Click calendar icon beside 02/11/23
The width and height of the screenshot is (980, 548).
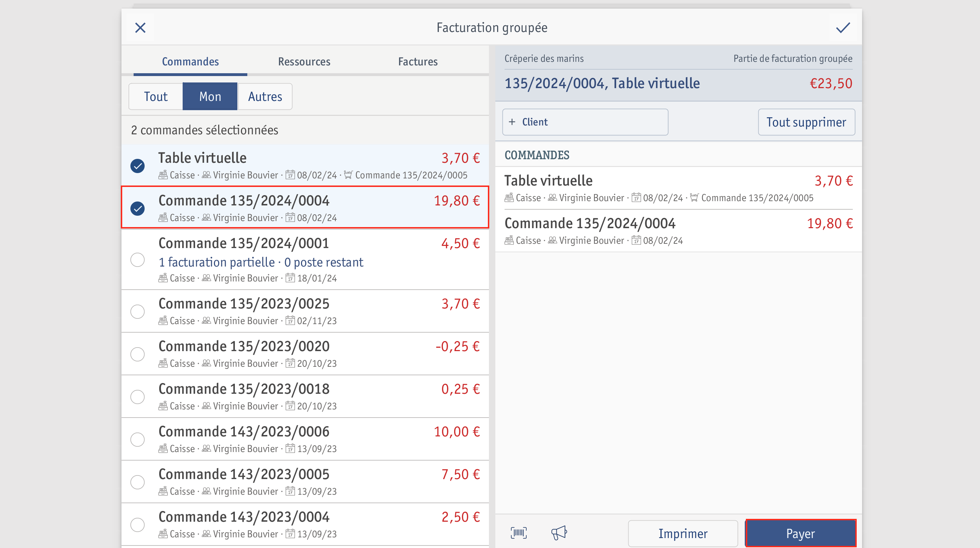point(290,321)
